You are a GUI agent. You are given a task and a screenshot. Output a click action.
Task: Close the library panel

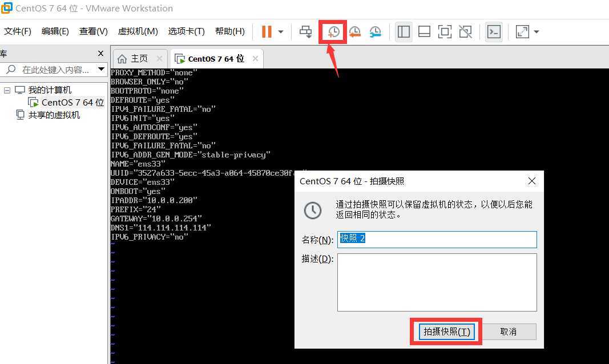point(100,53)
